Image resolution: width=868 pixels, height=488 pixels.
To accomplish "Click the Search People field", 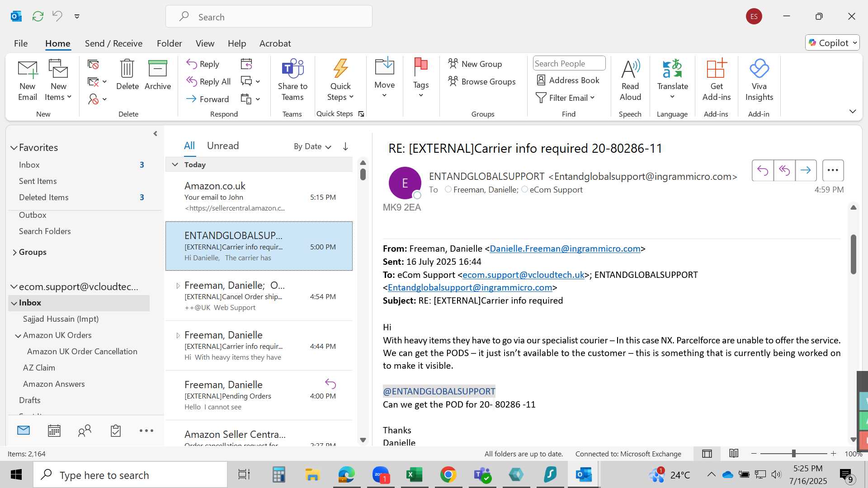I will [569, 63].
